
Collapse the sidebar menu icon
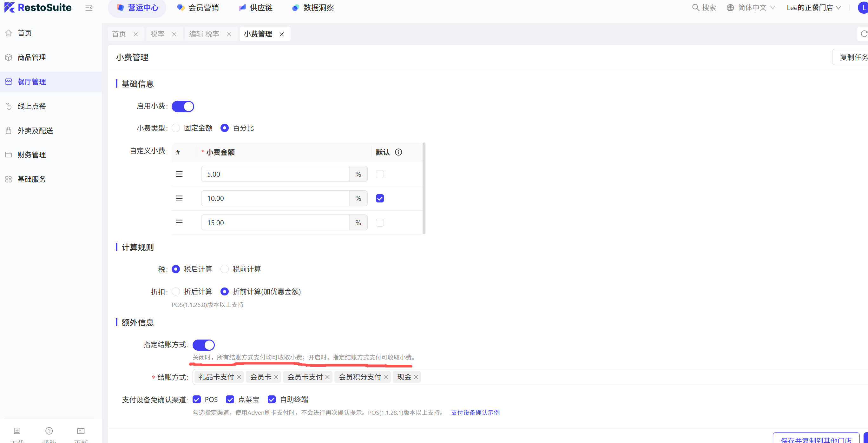tap(89, 8)
